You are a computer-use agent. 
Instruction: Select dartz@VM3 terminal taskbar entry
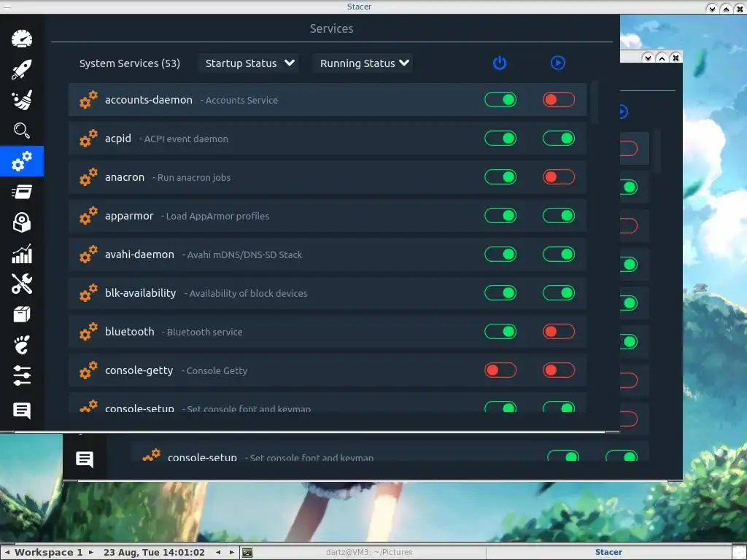click(x=369, y=553)
